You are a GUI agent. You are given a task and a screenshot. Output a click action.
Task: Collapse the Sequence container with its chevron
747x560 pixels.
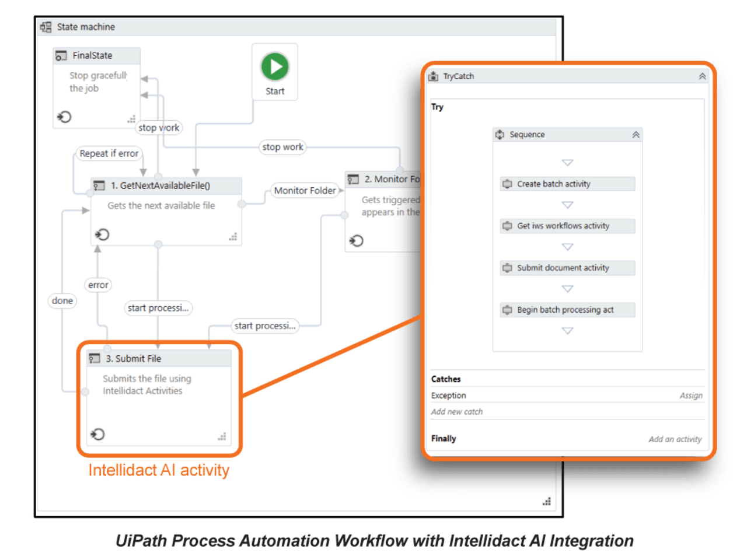click(636, 135)
